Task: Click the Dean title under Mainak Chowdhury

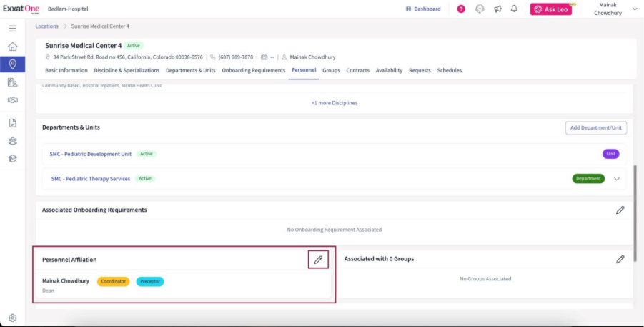Action: pos(48,291)
